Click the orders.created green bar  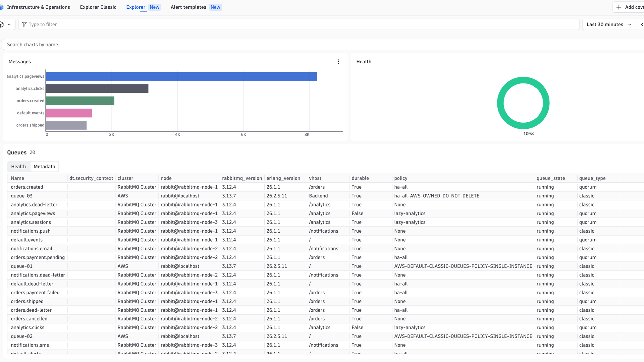[80, 101]
